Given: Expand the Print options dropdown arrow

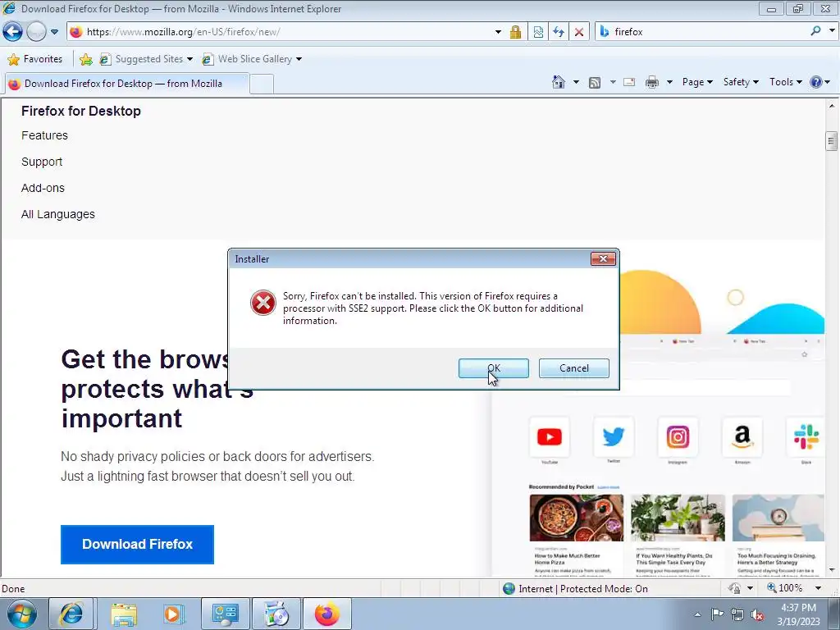Looking at the screenshot, I should click(x=669, y=82).
